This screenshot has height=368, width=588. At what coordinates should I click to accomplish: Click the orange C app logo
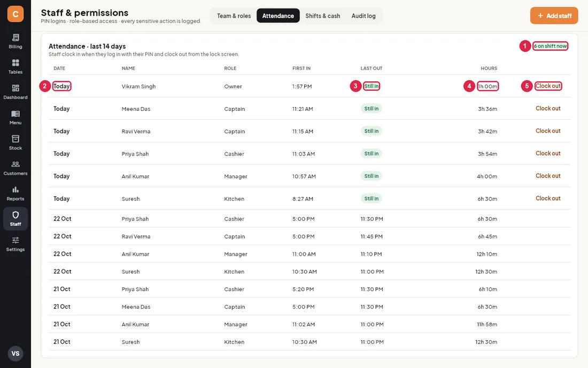tap(16, 14)
